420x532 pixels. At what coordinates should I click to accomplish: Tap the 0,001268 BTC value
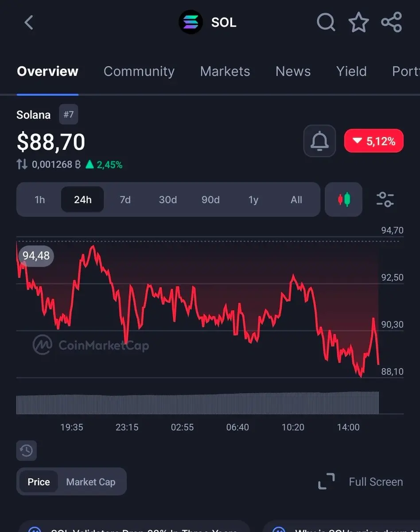click(x=56, y=164)
